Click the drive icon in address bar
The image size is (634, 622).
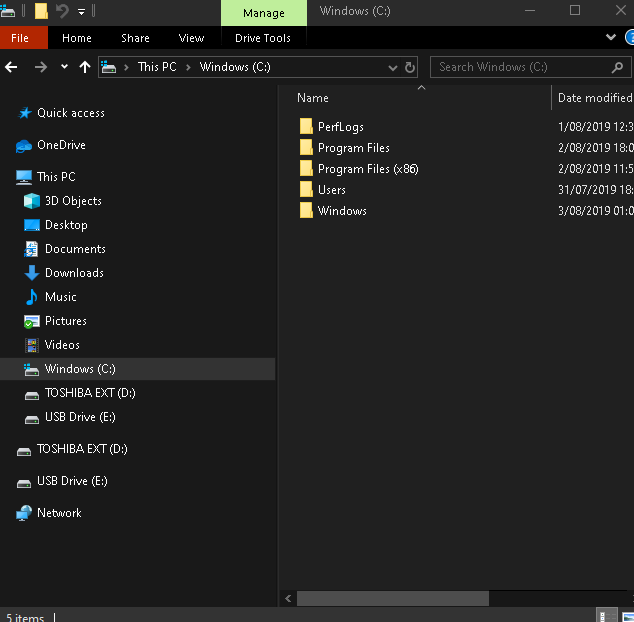[x=108, y=67]
